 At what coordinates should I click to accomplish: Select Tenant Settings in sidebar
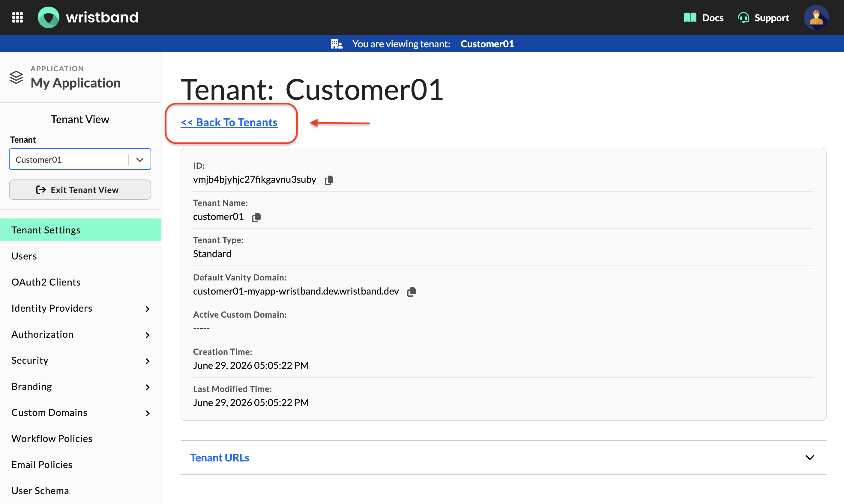click(x=81, y=230)
